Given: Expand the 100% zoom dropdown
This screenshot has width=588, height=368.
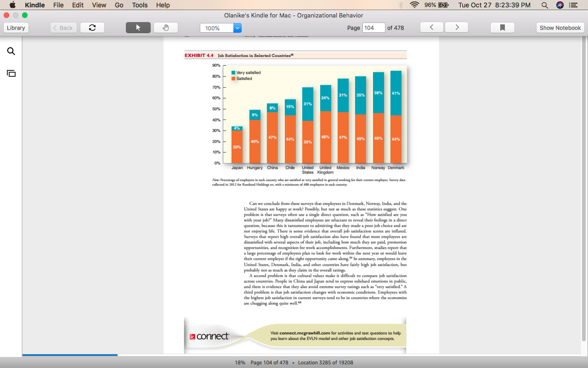Looking at the screenshot, I should (x=237, y=28).
